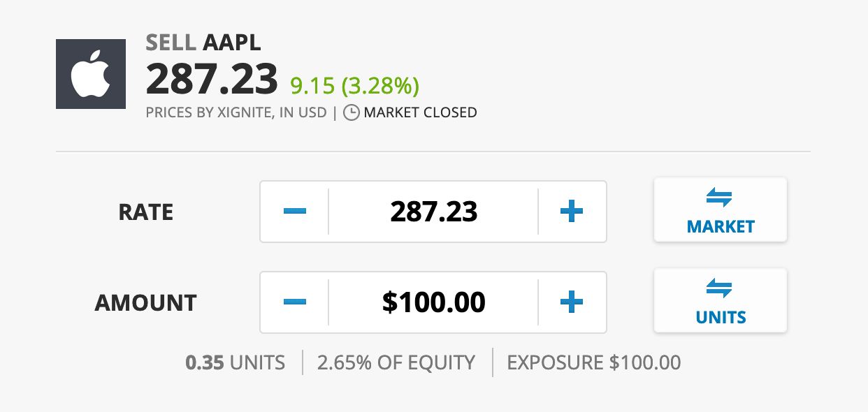The width and height of the screenshot is (868, 412).
Task: Click the clock icon beside Market Closed
Action: pos(352,112)
